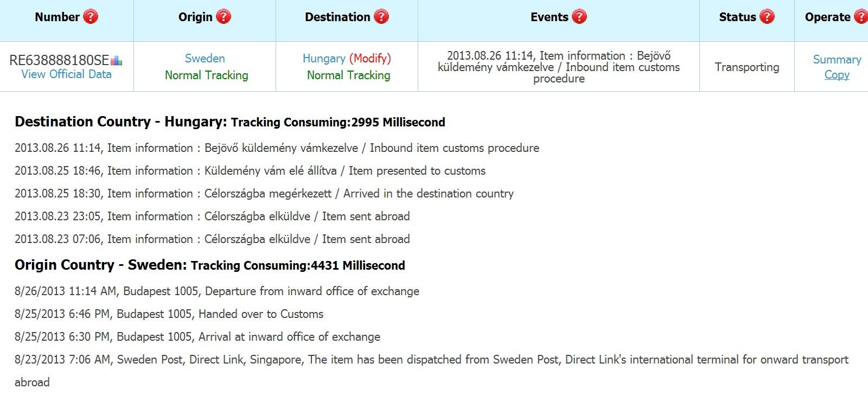This screenshot has width=868, height=395.
Task: Open the Hungary destination link
Action: (x=324, y=59)
